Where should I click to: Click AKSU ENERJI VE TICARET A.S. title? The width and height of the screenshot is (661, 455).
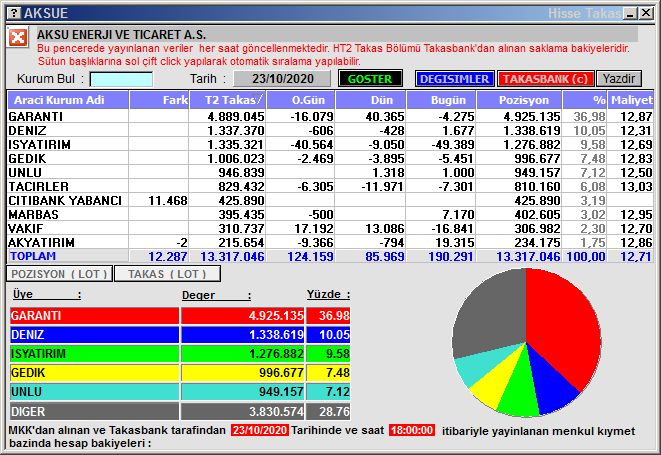pyautogui.click(x=121, y=34)
